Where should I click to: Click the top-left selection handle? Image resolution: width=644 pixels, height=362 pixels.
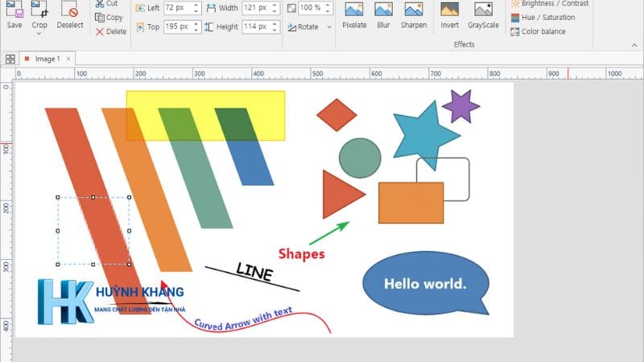(58, 197)
